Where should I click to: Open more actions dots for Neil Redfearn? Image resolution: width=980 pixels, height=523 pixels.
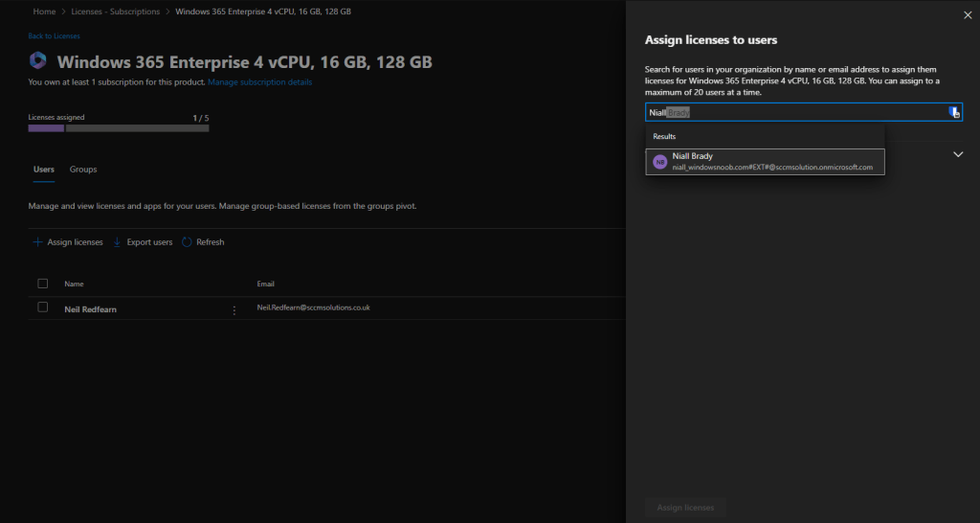tap(234, 309)
